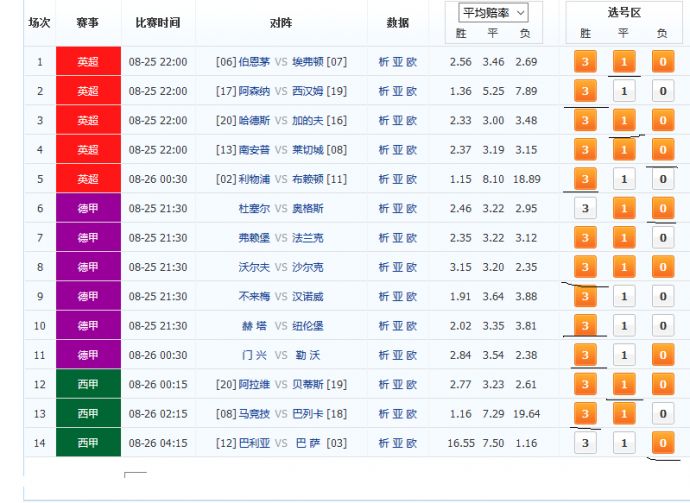The height and width of the screenshot is (503, 690).
Task: Click the green 西甲 league tag in row 12
Action: (x=88, y=384)
